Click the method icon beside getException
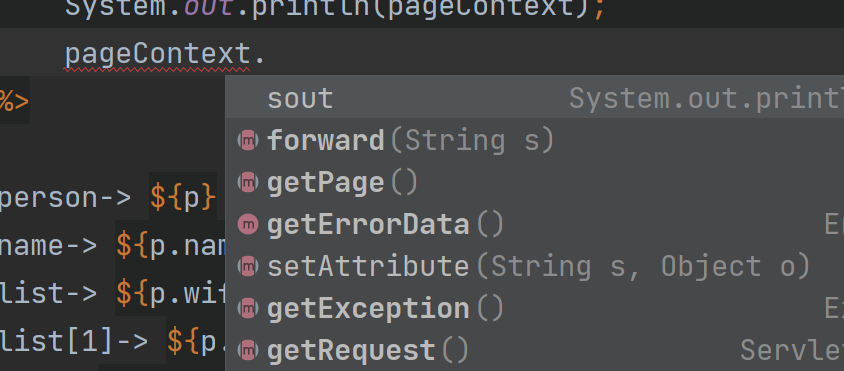Screen dimensions: 844x371 pyautogui.click(x=248, y=309)
